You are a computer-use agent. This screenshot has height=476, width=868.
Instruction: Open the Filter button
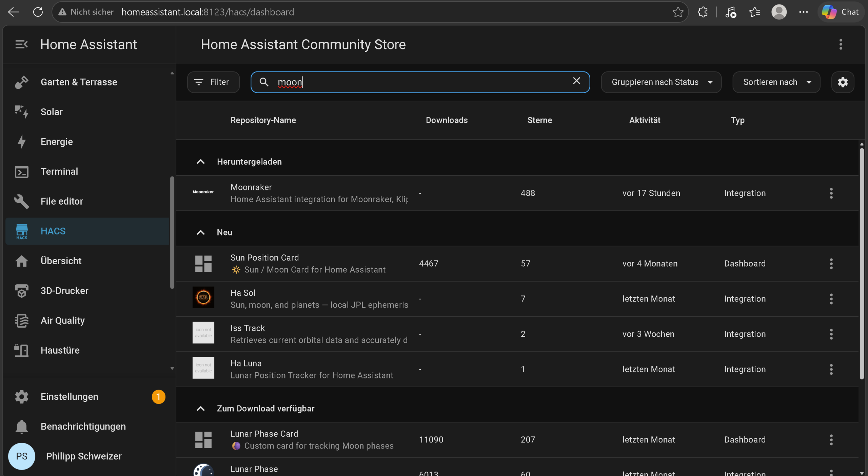tap(214, 82)
